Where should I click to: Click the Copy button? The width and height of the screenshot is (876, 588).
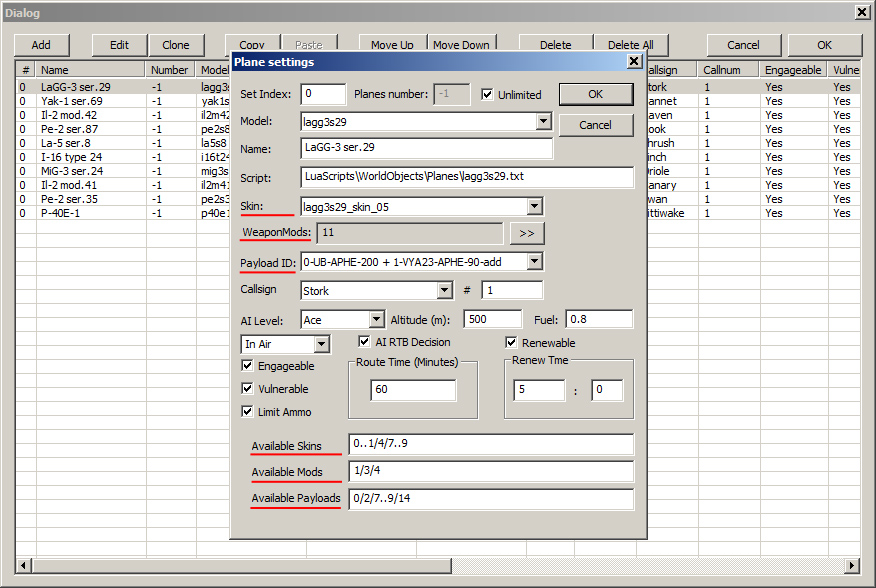[x=252, y=44]
